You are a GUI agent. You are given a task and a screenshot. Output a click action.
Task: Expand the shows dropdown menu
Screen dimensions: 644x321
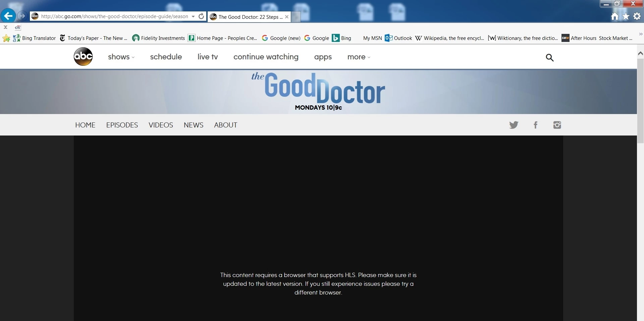(121, 57)
